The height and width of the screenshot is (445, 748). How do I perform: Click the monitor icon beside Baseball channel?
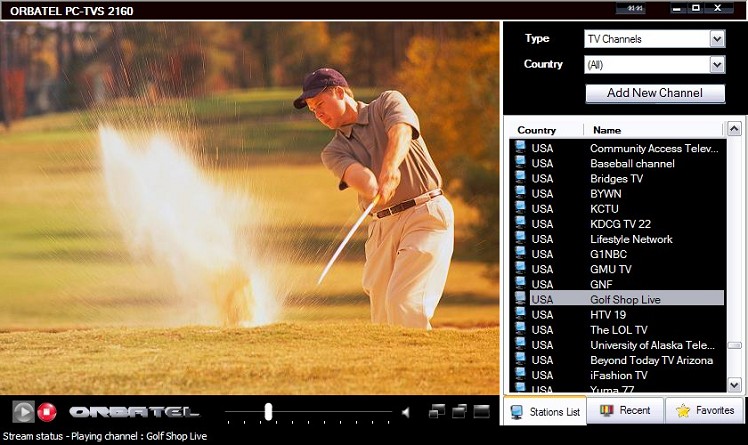520,162
